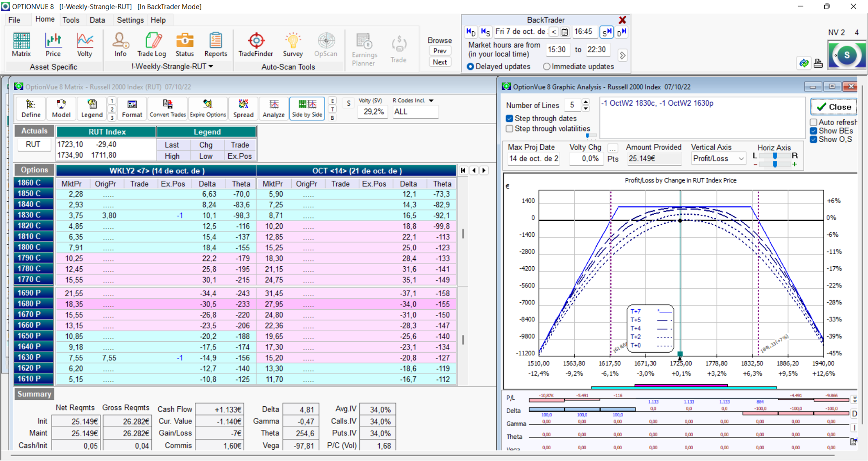Open the Trade Log
Screen dimensions: 868x461
(x=151, y=45)
